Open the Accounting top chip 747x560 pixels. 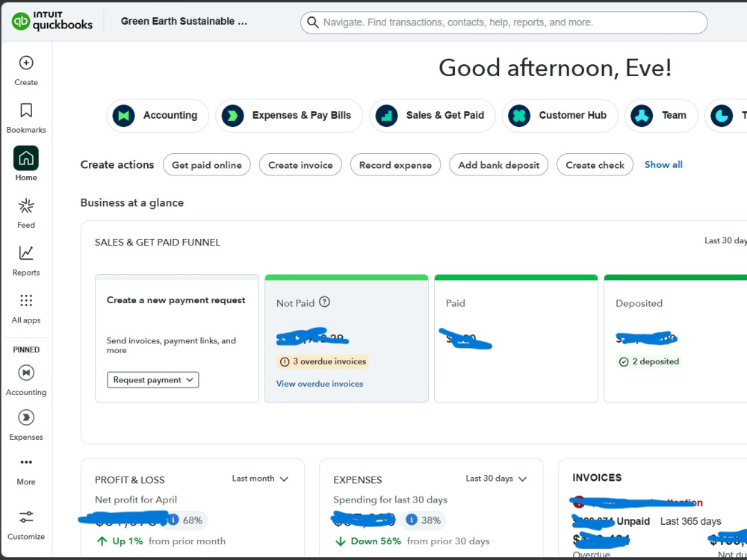click(157, 116)
